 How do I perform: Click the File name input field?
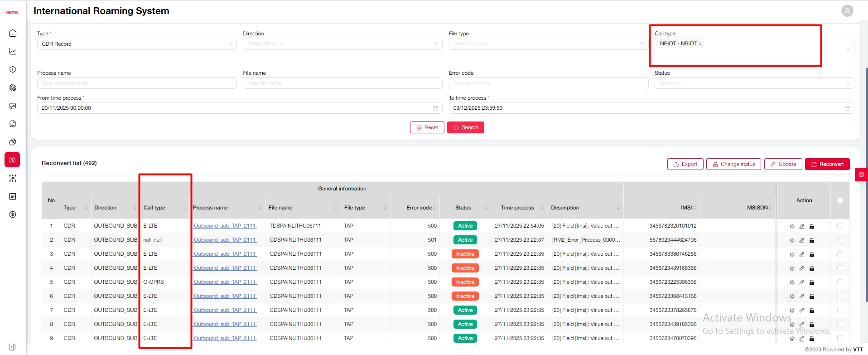[342, 83]
